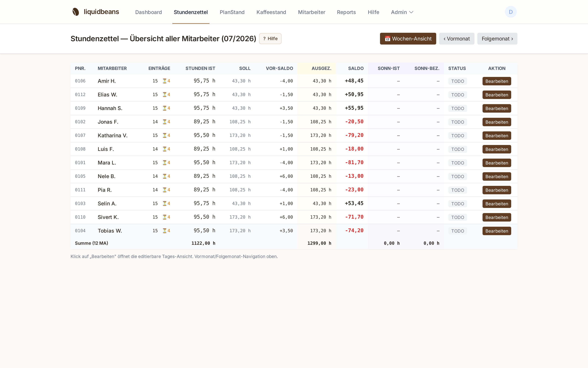Click Bearbeiten for Elias W.
Viewport: 588px width, 368px height.
497,95
